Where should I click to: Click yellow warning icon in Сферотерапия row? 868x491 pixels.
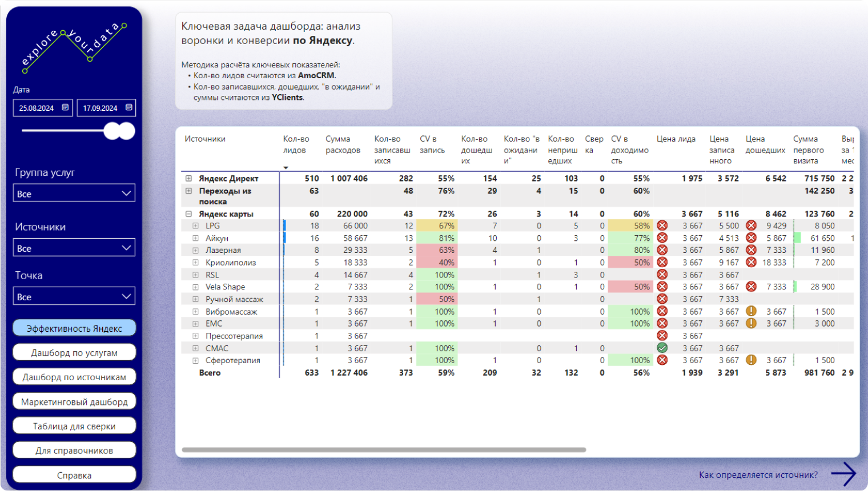[x=752, y=360]
